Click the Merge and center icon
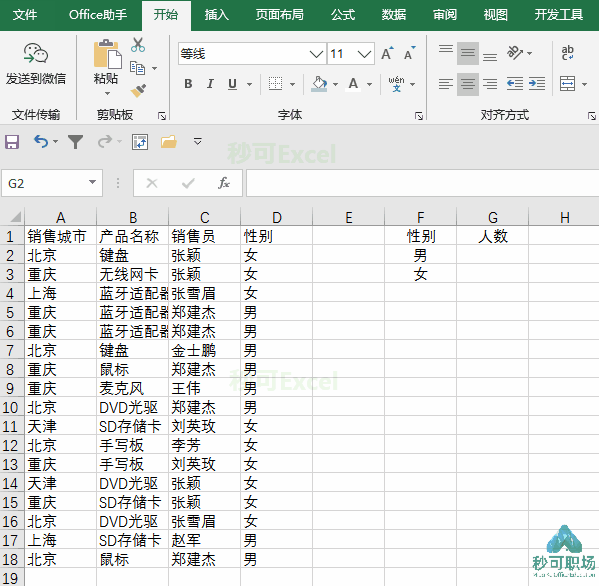Viewport: 599px width, 586px height. pos(568,84)
